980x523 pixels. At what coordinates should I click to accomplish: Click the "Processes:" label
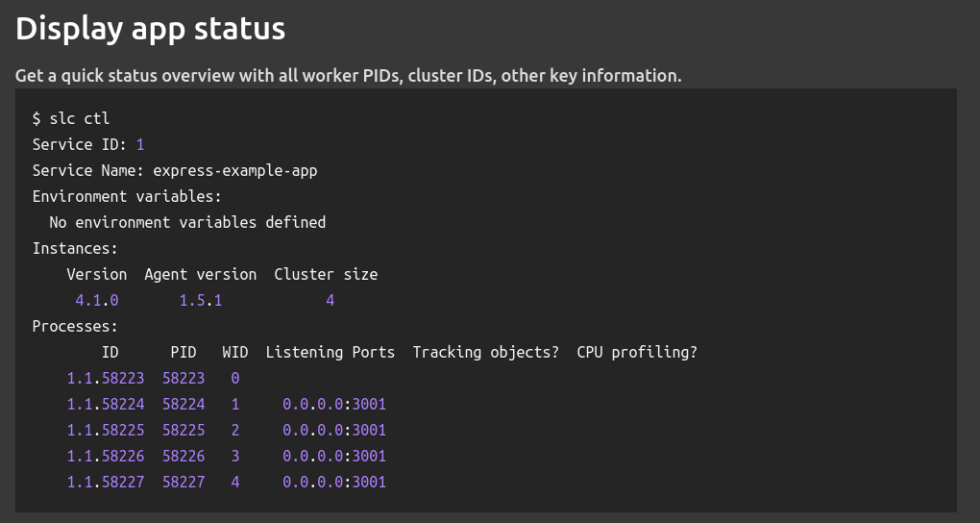[75, 326]
